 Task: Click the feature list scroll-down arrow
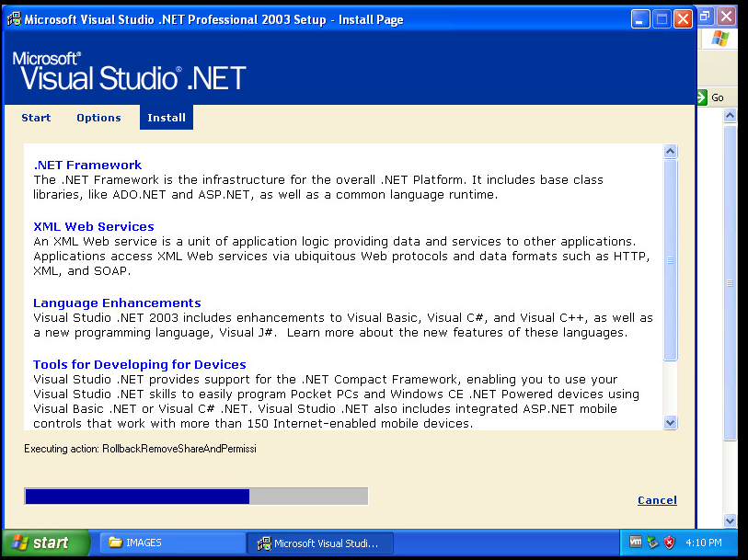pyautogui.click(x=670, y=423)
